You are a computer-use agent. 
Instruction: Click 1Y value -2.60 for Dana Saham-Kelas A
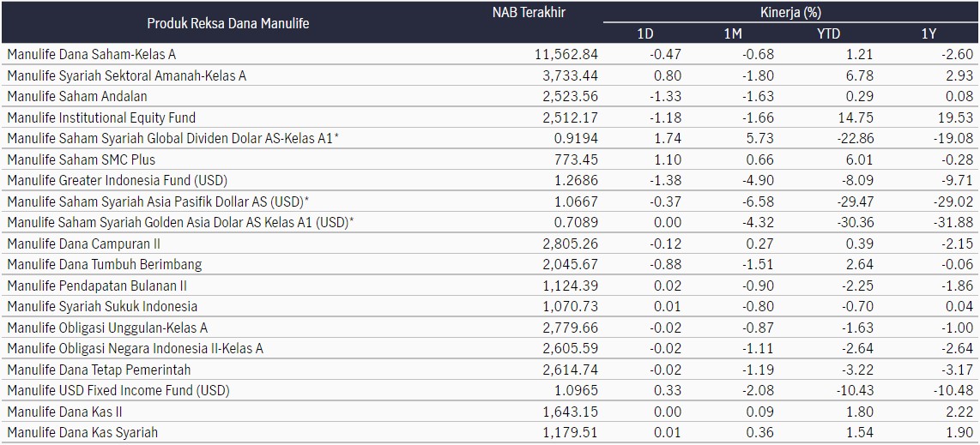coord(959,54)
